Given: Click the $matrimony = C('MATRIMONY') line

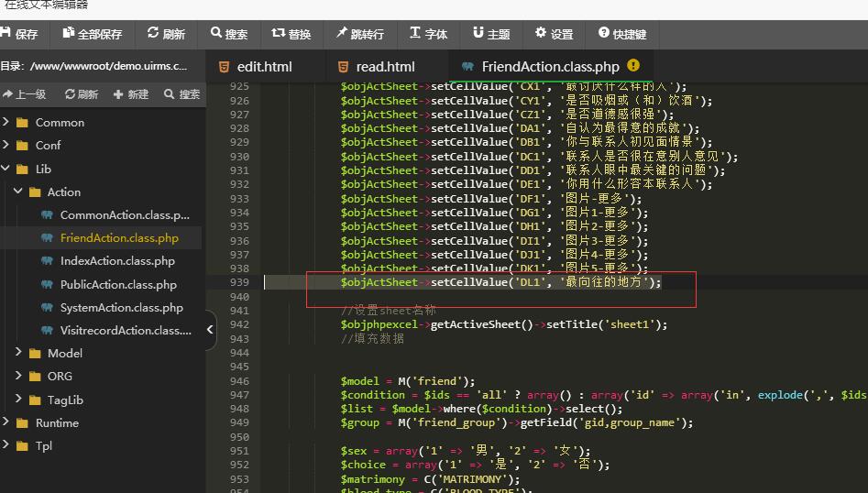Looking at the screenshot, I should (x=430, y=479).
